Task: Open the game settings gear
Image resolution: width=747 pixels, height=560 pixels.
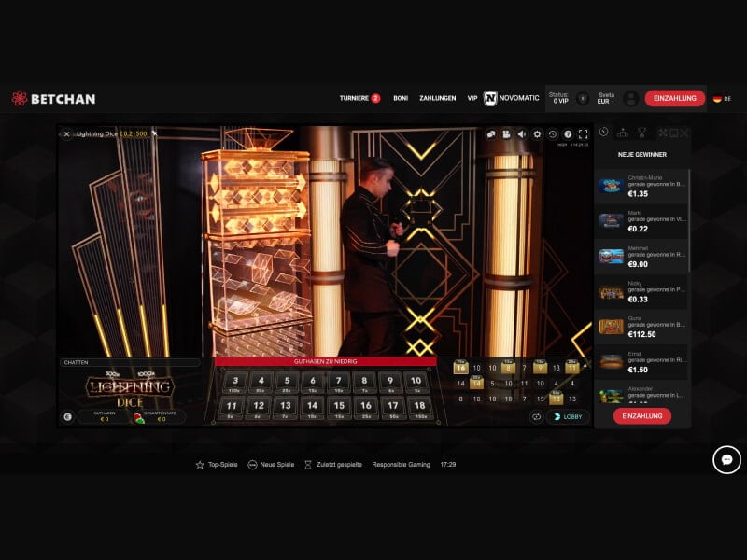Action: click(538, 134)
